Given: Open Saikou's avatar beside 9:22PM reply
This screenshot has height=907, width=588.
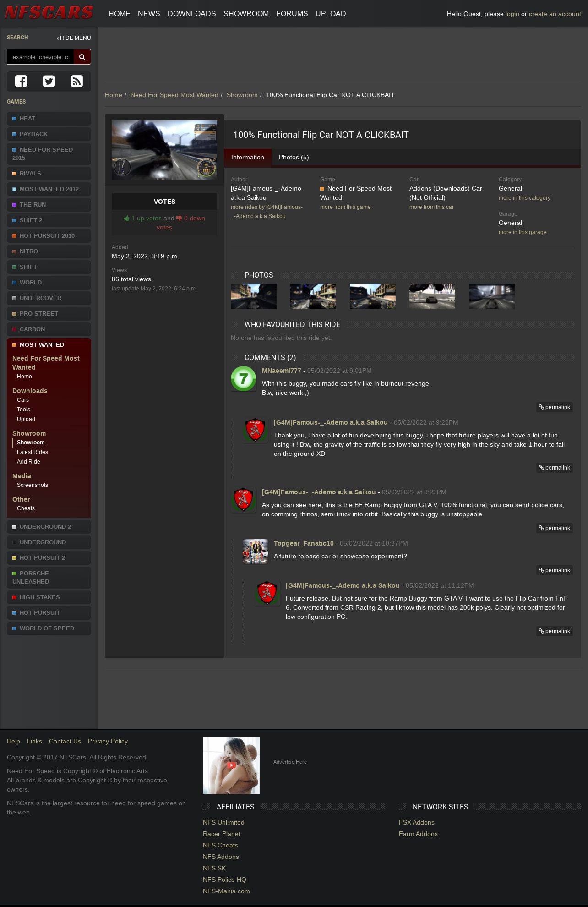Looking at the screenshot, I should click(255, 430).
